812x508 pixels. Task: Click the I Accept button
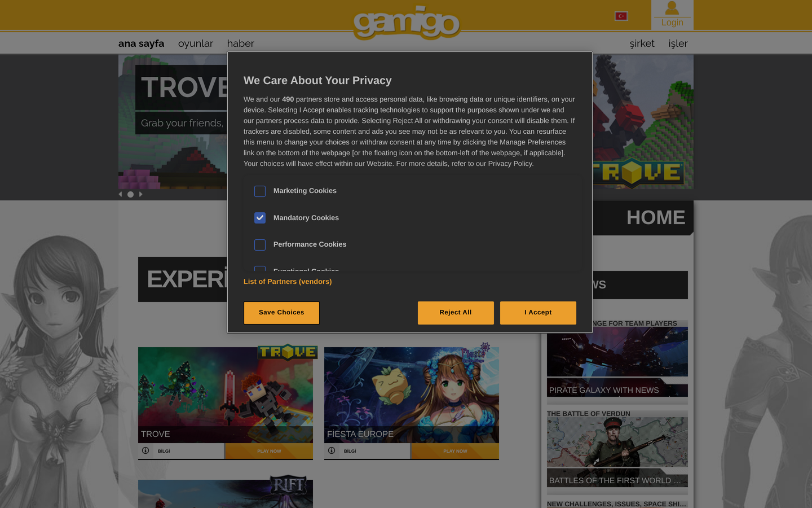click(x=538, y=313)
